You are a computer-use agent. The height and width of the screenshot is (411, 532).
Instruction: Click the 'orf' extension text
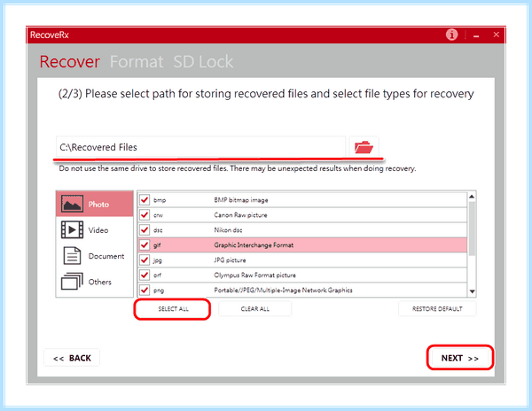click(x=158, y=275)
